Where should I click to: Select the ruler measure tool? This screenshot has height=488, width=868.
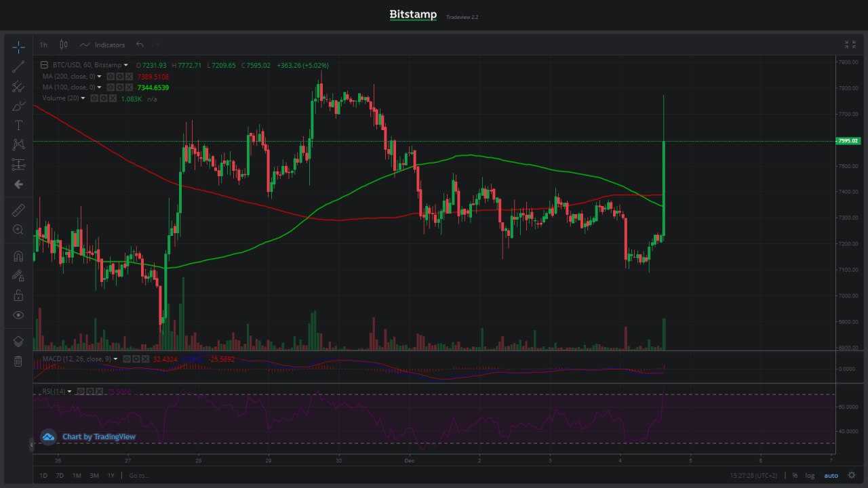click(18, 210)
